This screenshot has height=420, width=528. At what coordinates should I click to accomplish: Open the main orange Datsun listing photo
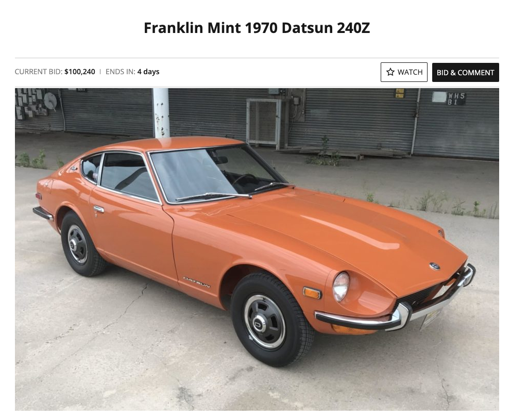coord(257,249)
